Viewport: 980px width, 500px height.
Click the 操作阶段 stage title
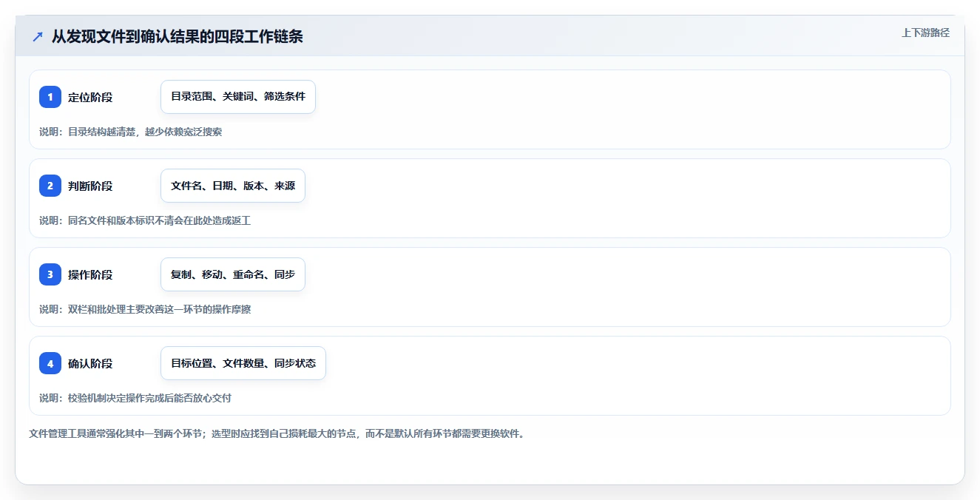coord(90,274)
